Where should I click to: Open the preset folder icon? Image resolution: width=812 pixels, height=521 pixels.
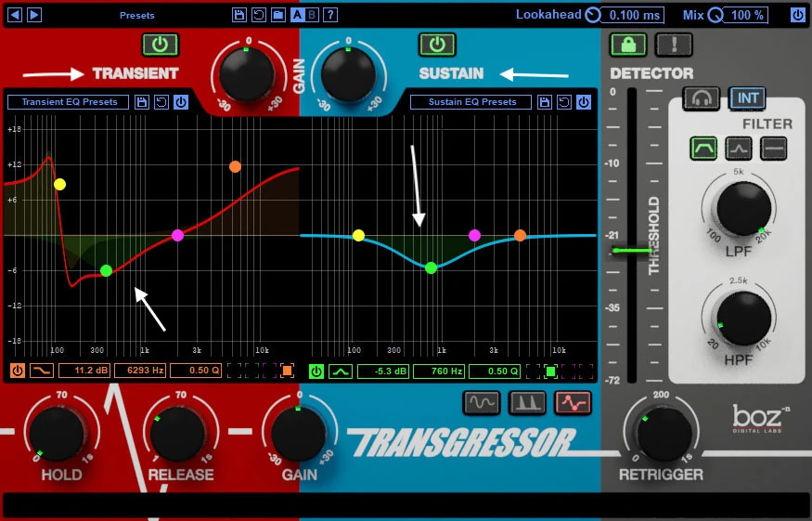click(x=278, y=15)
